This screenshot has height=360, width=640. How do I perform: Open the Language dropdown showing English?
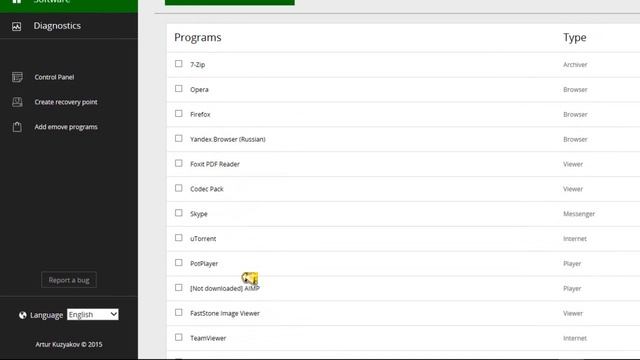[x=93, y=314]
